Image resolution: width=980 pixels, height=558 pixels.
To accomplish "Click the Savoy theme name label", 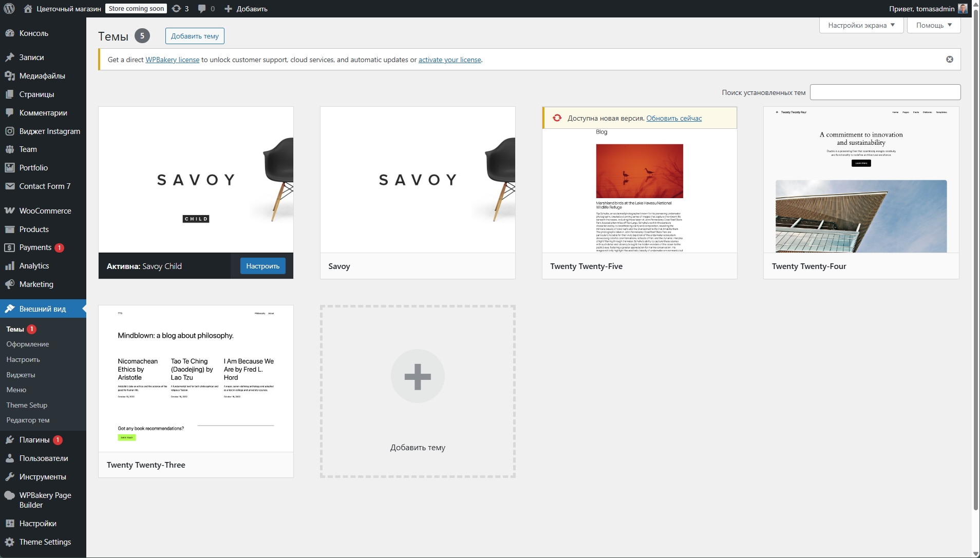I will click(x=339, y=266).
